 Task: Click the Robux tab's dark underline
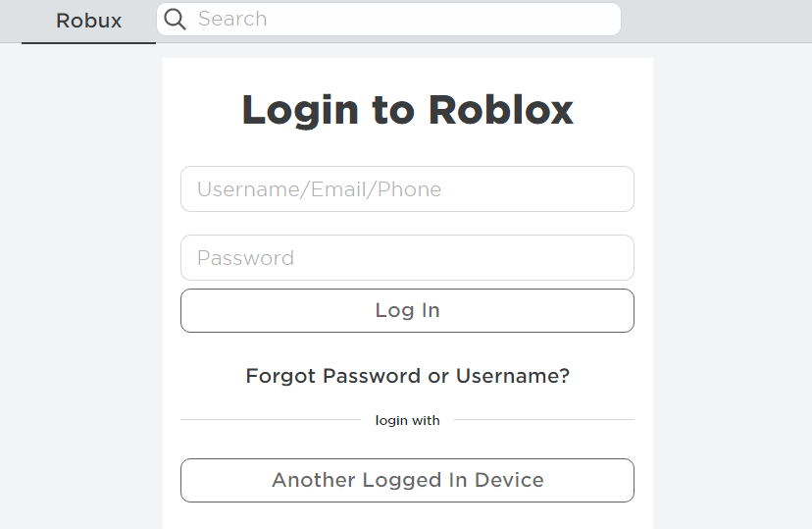click(88, 43)
